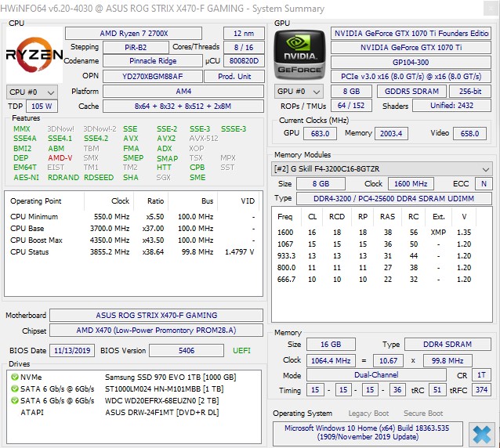The width and height of the screenshot is (500, 448).
Task: Click Cores/Threads value 8 / 16
Action: pos(244,48)
